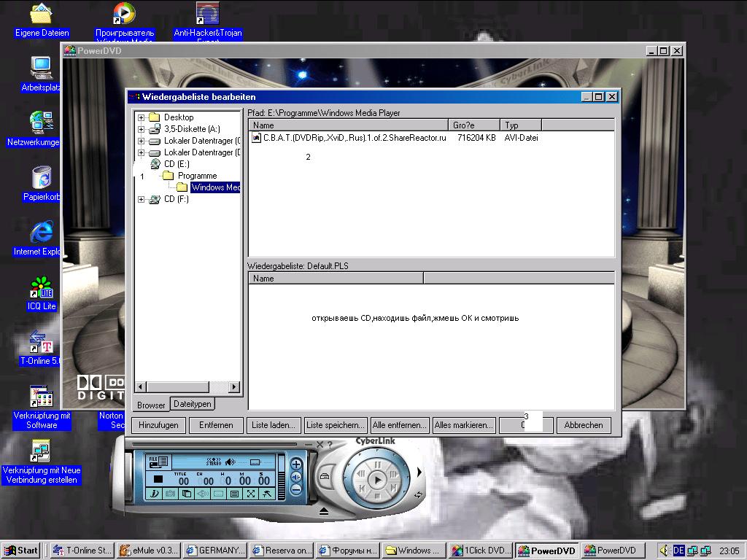Image resolution: width=747 pixels, height=560 pixels.
Task: Click the Liste laden... button
Action: (x=274, y=425)
